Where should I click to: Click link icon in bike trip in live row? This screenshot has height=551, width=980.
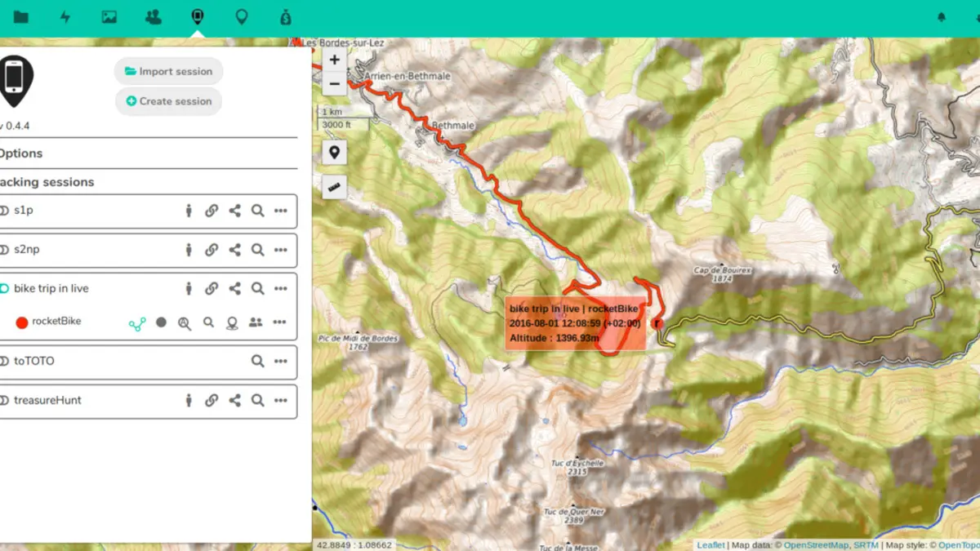pos(212,288)
